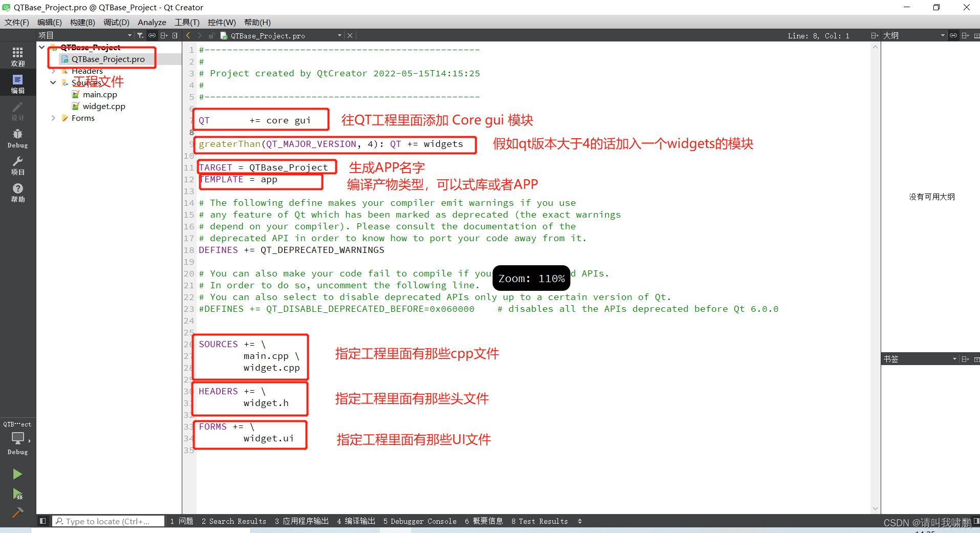Click line number 23 in the gutter
This screenshot has width=980, height=533.
point(189,309)
